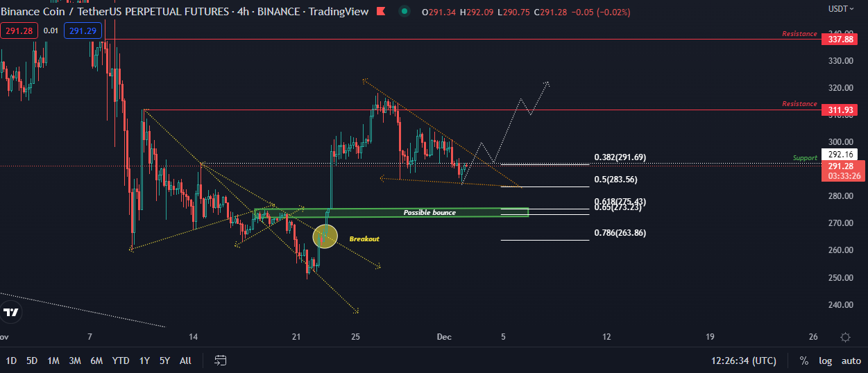Toggle auto scale mode
The image size is (868, 373).
pos(851,361)
